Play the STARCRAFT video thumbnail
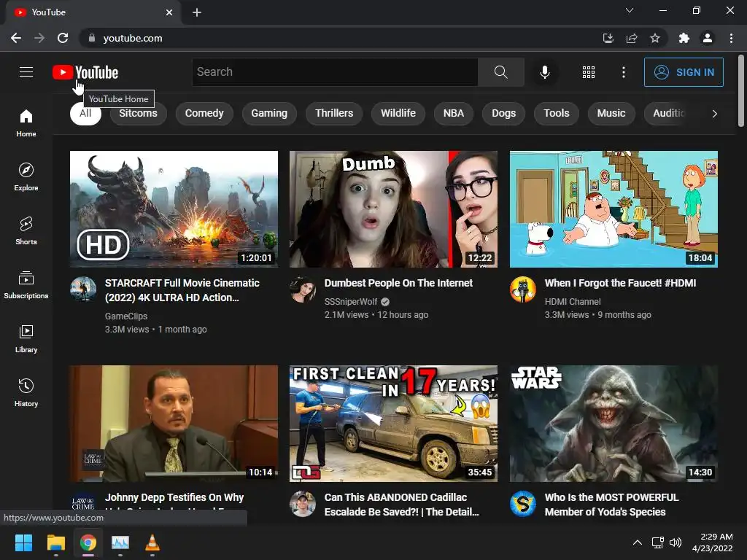Screen dimensions: 747x560 pos(174,209)
